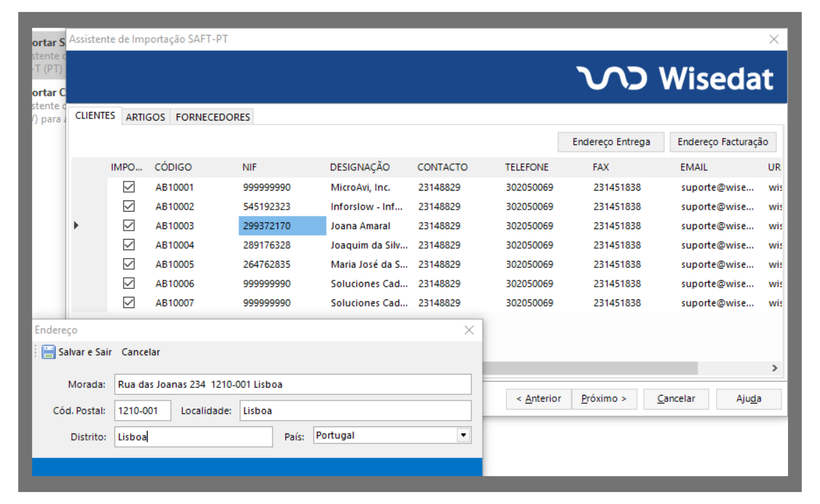820x504 pixels.
Task: Sort by clicking the DESIGNAÇÃO column header
Action: pos(359,167)
